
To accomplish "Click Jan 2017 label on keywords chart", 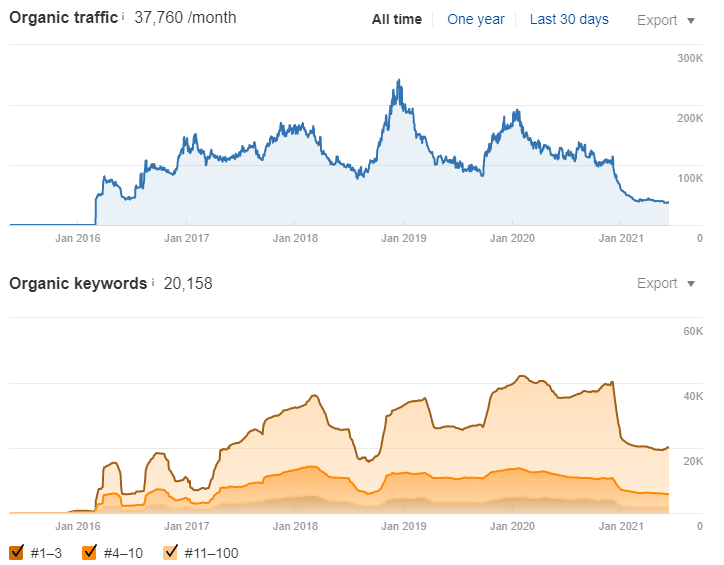I will point(187,526).
